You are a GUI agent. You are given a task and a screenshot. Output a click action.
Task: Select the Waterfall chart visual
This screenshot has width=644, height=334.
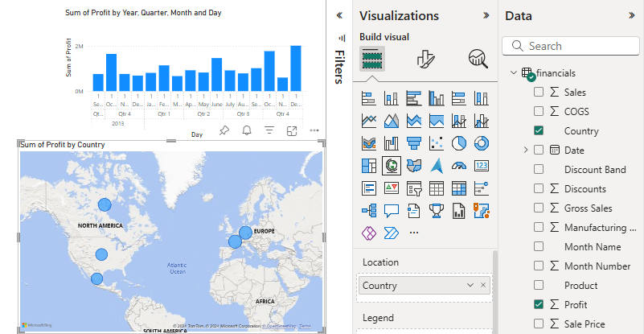click(x=391, y=143)
